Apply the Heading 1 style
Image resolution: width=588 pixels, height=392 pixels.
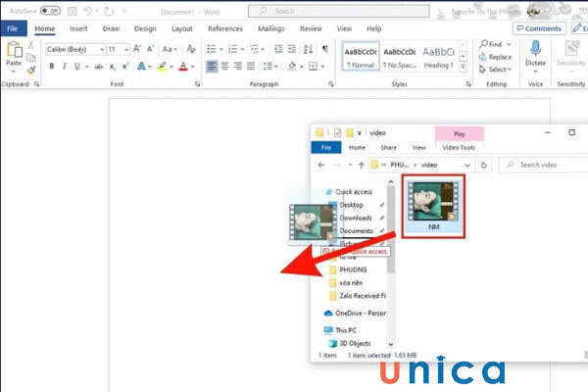point(439,56)
